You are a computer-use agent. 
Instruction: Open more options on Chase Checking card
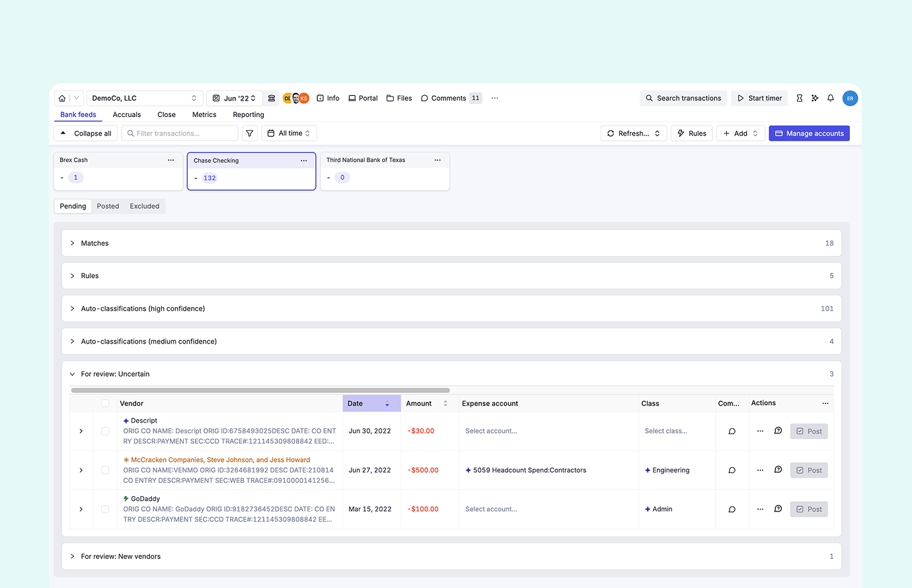(x=304, y=161)
